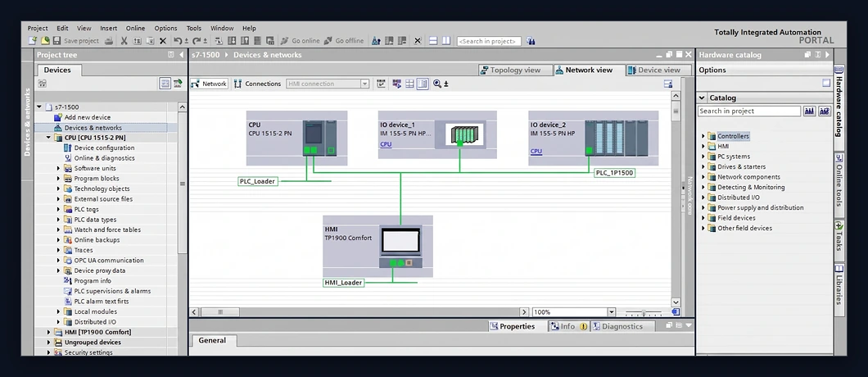Select the HMI TP1900 Comfort device
Image resolution: width=868 pixels, height=377 pixels.
[377, 246]
